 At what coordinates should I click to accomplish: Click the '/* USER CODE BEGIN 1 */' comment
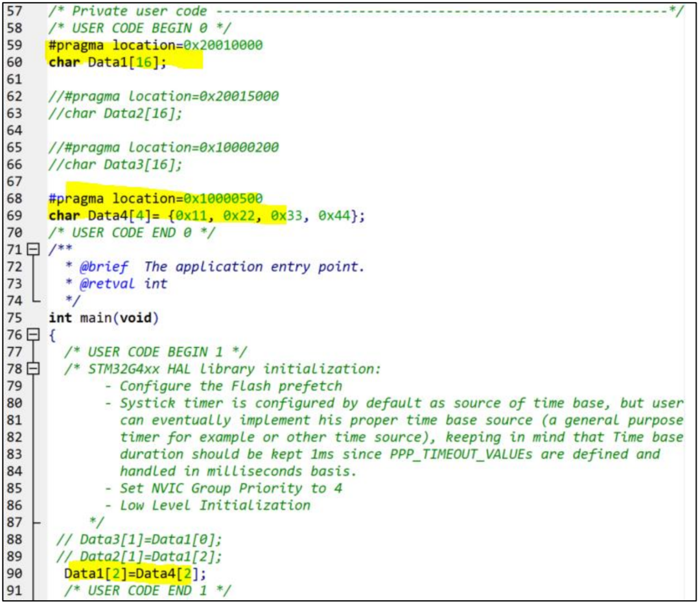click(156, 352)
